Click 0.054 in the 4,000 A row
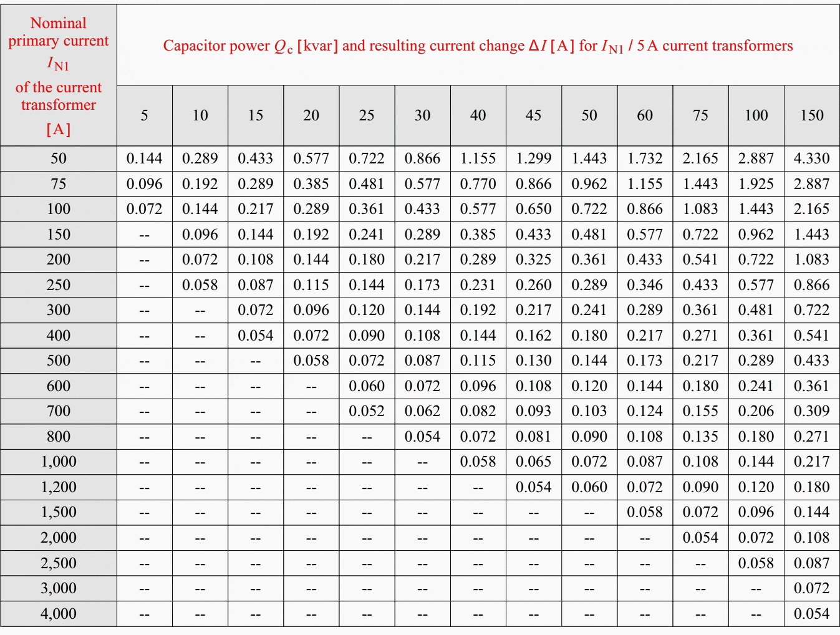The image size is (840, 635). 812,614
